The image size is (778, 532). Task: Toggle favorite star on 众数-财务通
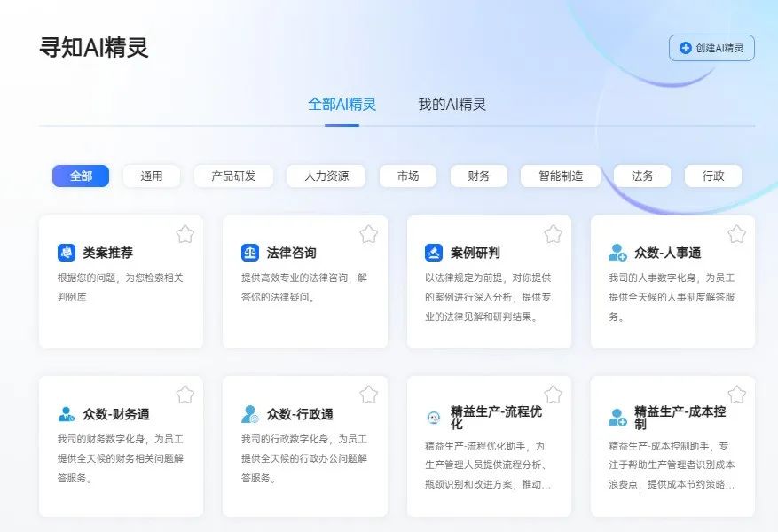pos(185,395)
